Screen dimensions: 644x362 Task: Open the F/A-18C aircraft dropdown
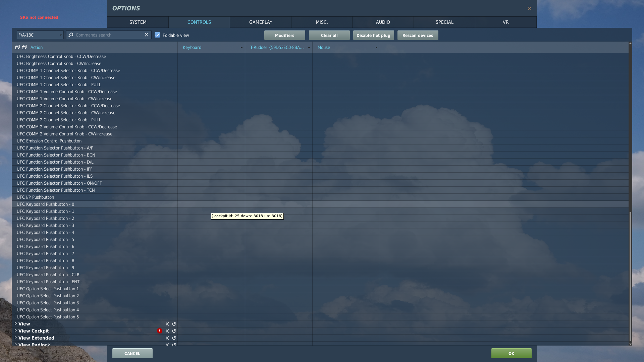click(x=40, y=35)
